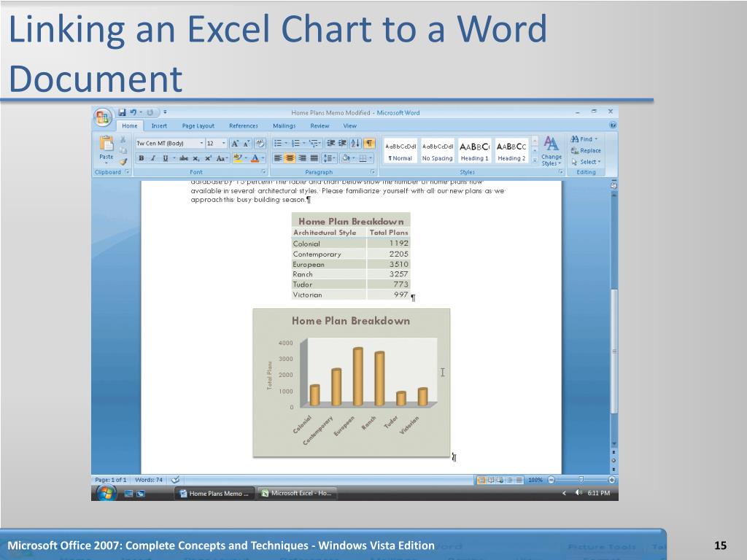Open the Font dialog launcher
This screenshot has width=747, height=560.
pyautogui.click(x=263, y=172)
